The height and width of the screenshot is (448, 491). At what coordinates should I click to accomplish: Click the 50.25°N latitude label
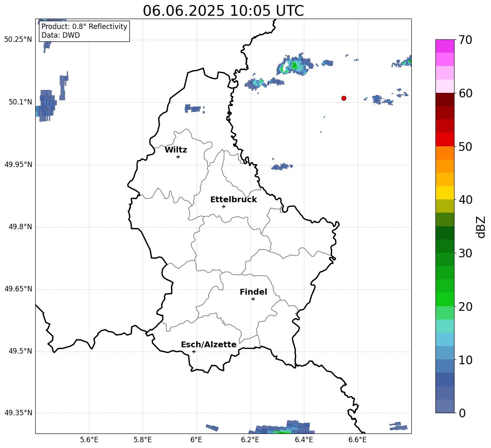pos(18,40)
